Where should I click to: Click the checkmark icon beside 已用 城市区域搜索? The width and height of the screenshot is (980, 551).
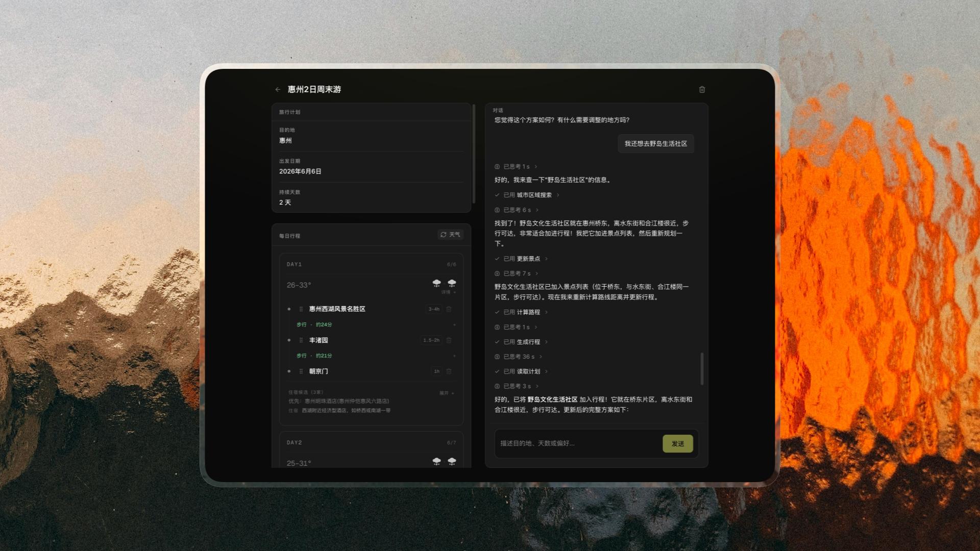click(497, 195)
